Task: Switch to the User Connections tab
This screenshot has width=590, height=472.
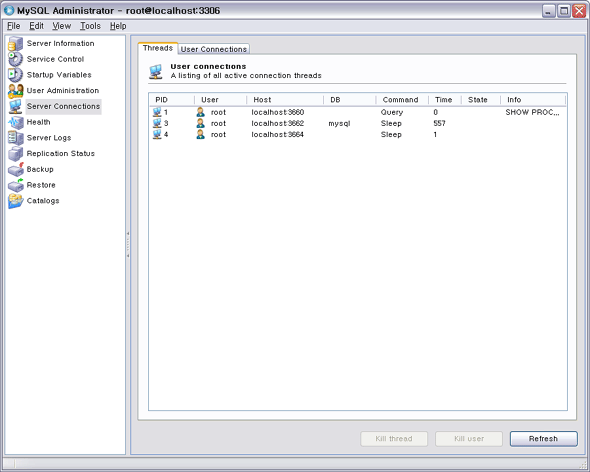Action: [x=213, y=49]
